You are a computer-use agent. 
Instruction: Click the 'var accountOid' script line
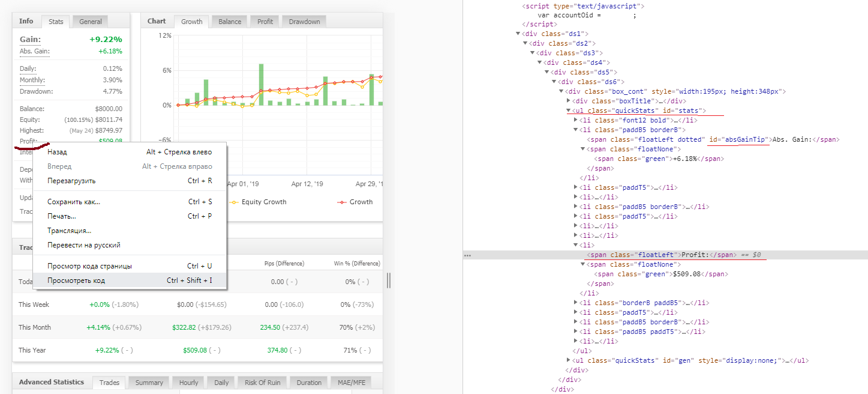[587, 15]
